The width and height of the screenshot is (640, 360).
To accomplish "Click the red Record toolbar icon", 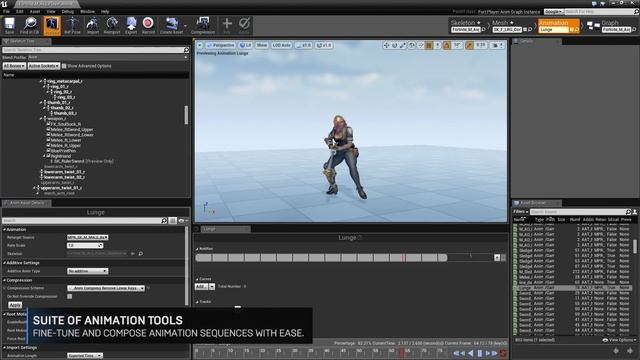I will coord(148,25).
